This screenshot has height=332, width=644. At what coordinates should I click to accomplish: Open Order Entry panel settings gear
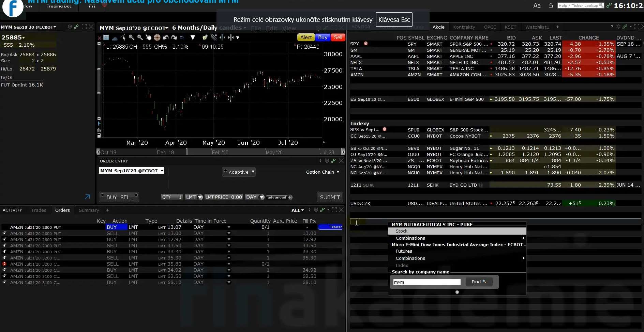pos(327,161)
